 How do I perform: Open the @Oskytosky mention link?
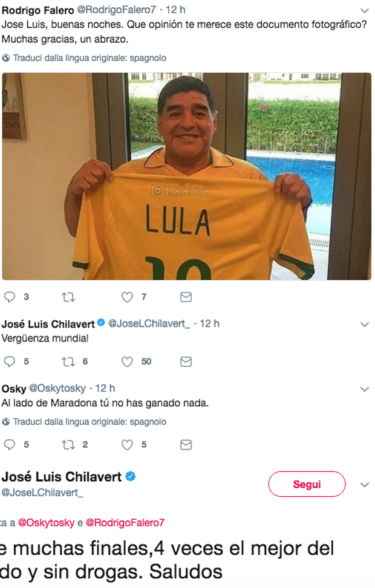[46, 523]
